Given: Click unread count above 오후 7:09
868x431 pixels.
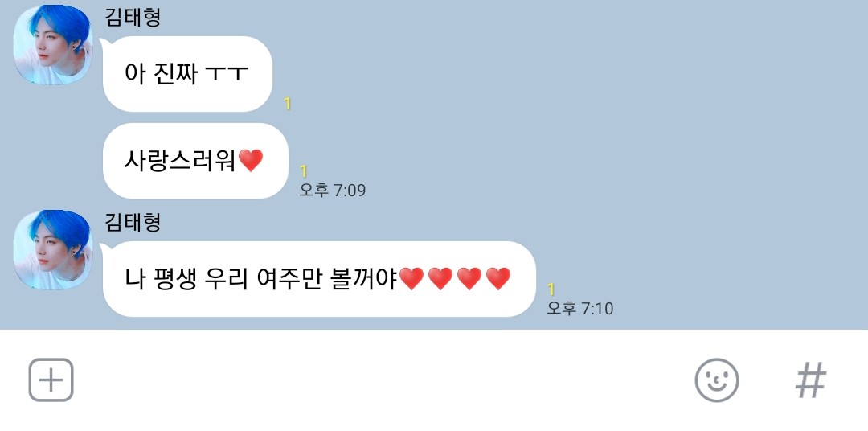Looking at the screenshot, I should pos(303,171).
